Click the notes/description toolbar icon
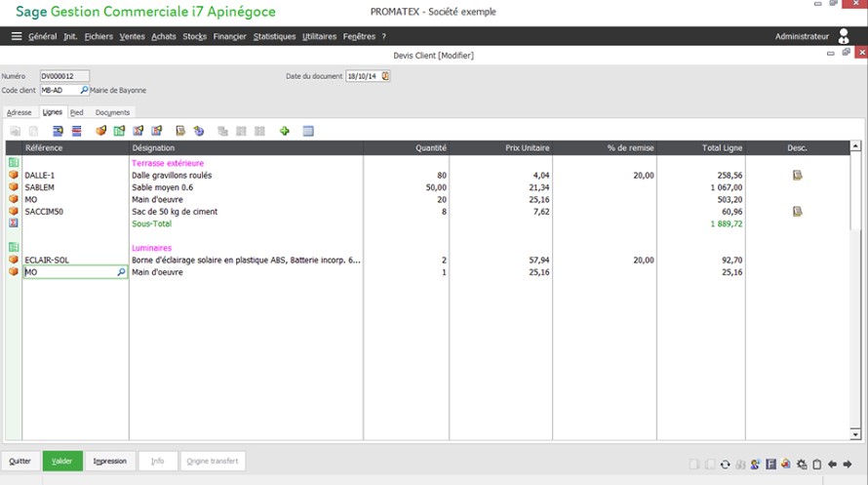The height and width of the screenshot is (485, 868). [179, 131]
